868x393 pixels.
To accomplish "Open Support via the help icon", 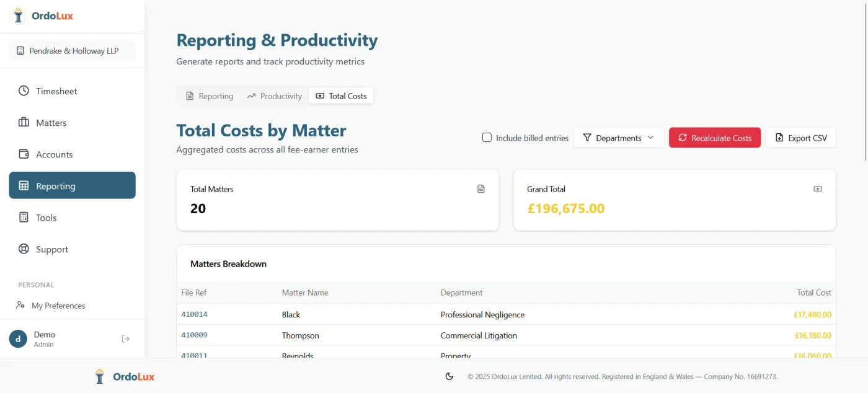I will [x=22, y=249].
